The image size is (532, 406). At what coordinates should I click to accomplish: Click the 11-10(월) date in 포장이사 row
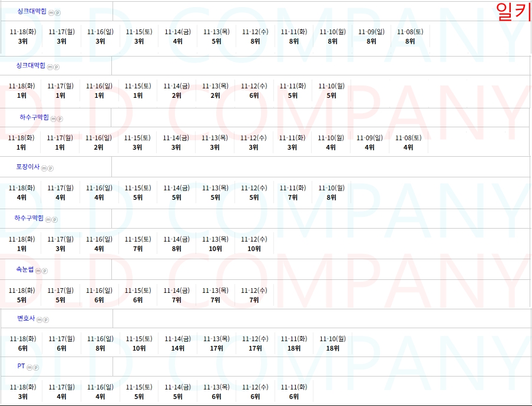[332, 188]
